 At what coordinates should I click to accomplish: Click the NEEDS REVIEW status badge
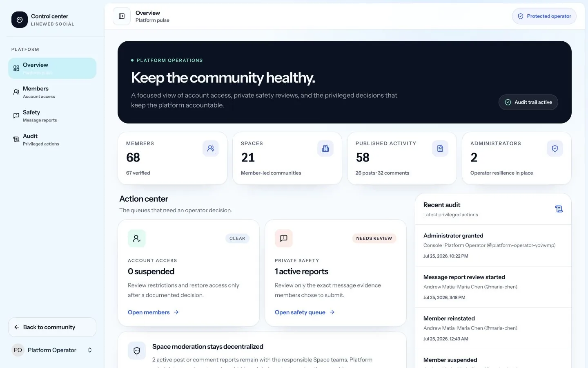pyautogui.click(x=374, y=238)
